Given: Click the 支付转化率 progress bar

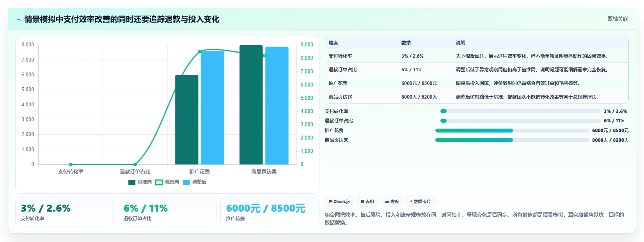Looking at the screenshot, I should coord(520,111).
